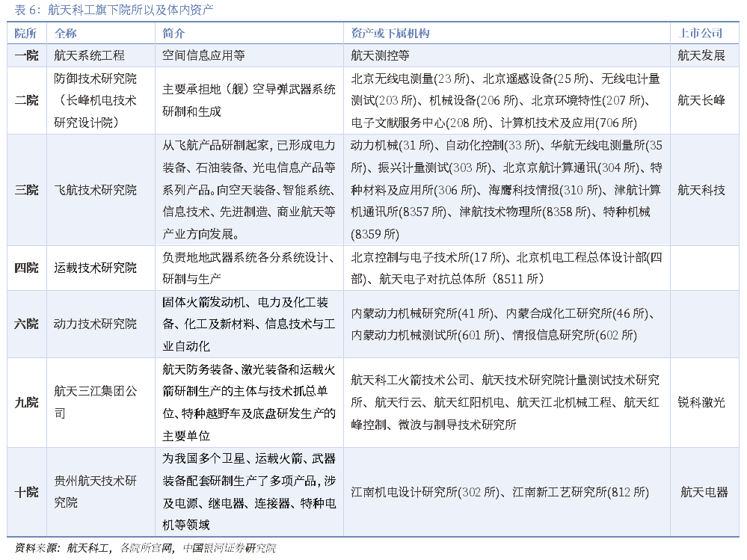Click the 航天防务装备、激光装备 description cell

[x=249, y=402]
